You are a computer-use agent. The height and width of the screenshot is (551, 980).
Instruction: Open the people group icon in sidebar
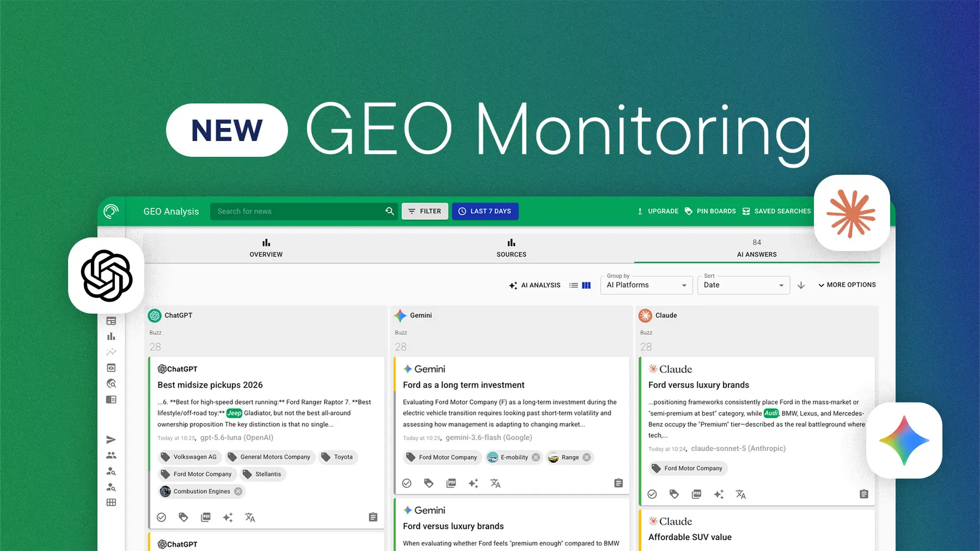pos(111,455)
